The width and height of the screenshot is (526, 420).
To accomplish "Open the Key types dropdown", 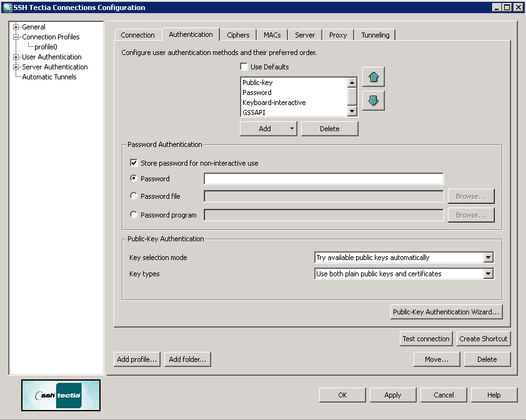I will (x=488, y=273).
